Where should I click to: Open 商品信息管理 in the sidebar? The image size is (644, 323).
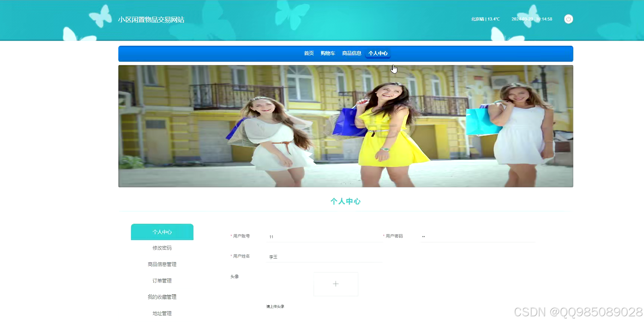162,264
